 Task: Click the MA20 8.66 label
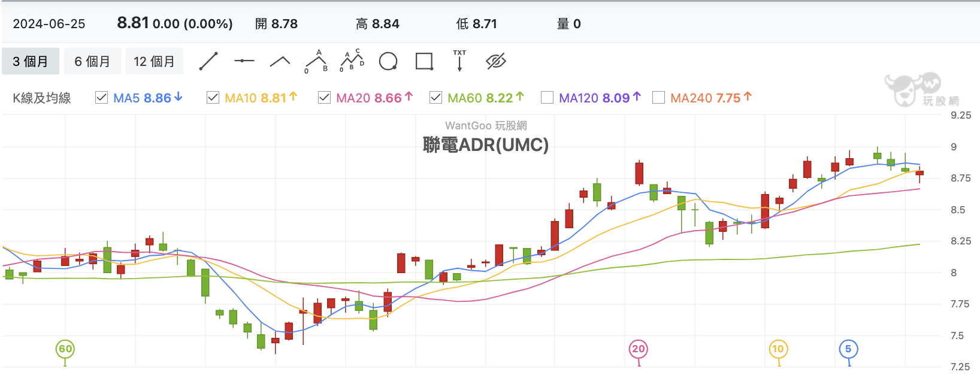click(374, 98)
